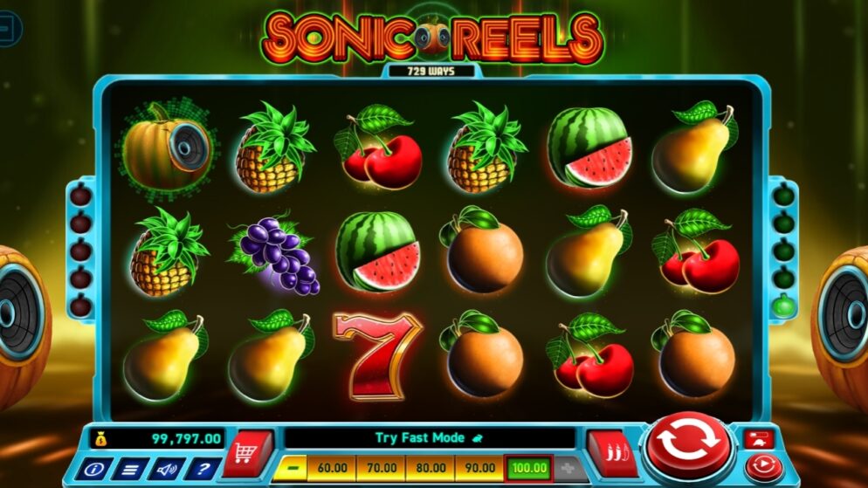
Task: Click the pumpkin speaker scatter symbol
Action: click(166, 148)
